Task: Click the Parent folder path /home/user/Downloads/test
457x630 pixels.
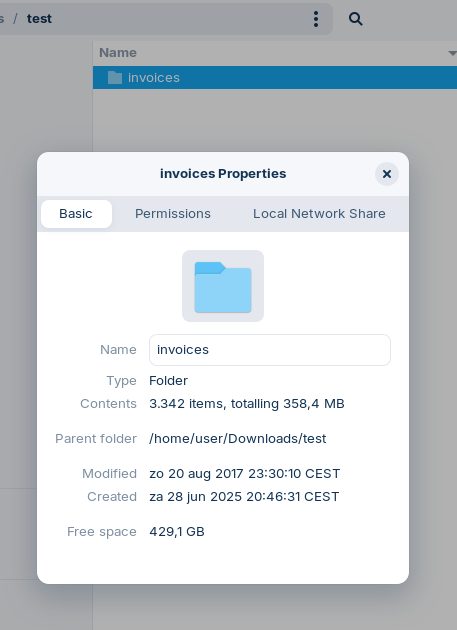Action: coord(238,439)
